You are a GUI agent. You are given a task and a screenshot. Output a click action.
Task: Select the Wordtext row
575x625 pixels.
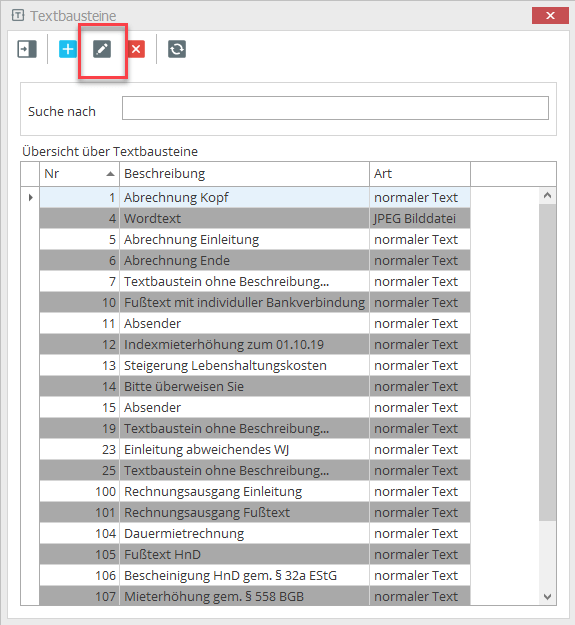click(255, 218)
